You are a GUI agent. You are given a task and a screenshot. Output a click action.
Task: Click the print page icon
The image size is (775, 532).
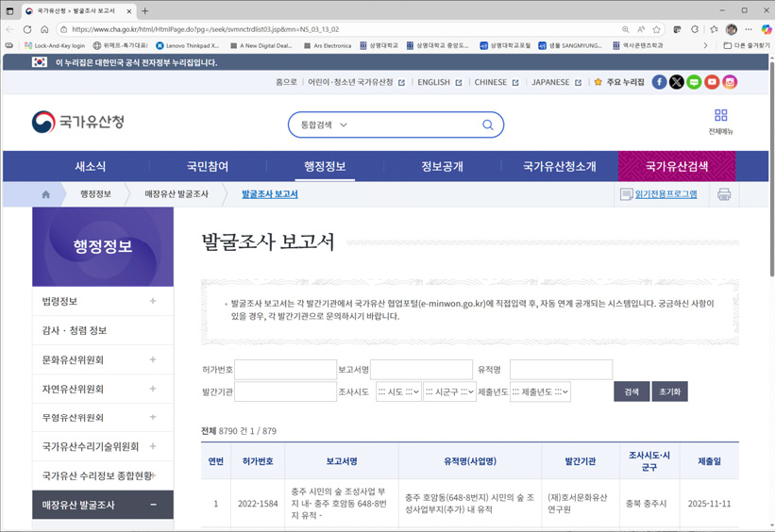tap(724, 194)
